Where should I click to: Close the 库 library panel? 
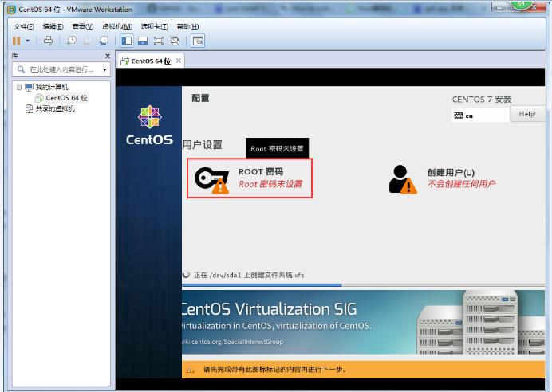(x=108, y=56)
